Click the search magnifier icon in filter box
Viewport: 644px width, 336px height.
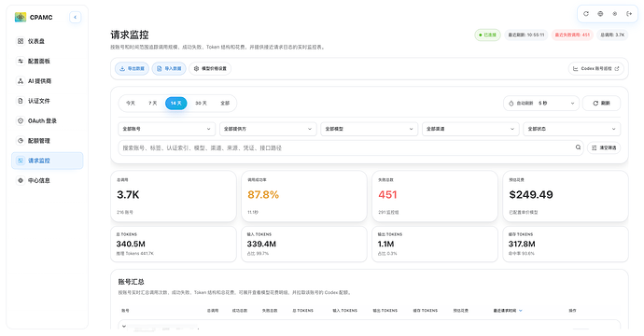point(578,147)
